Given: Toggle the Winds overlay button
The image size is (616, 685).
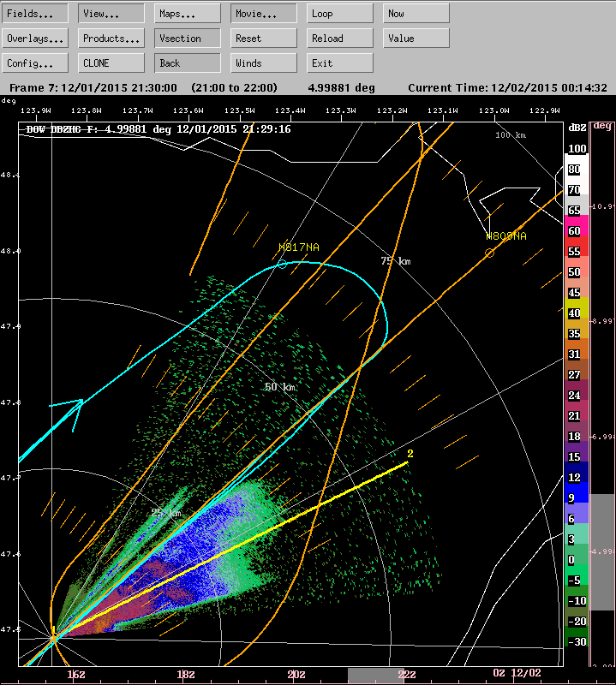Looking at the screenshot, I should (264, 63).
